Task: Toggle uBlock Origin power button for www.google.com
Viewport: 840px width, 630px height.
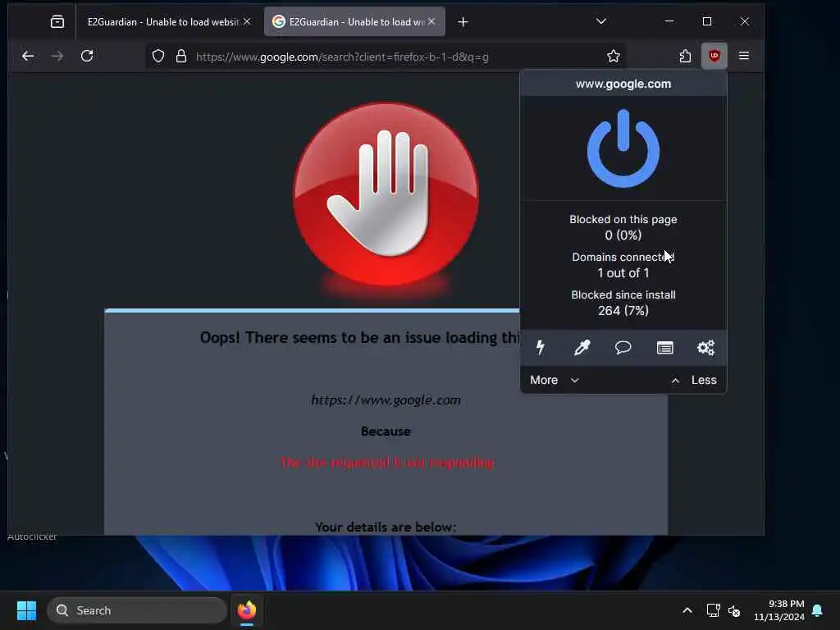Action: click(623, 148)
